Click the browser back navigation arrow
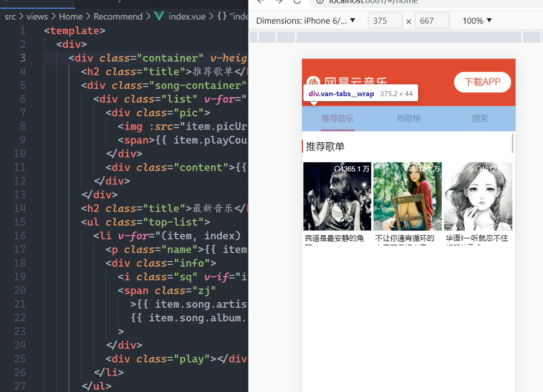Image resolution: width=543 pixels, height=392 pixels. point(260,2)
